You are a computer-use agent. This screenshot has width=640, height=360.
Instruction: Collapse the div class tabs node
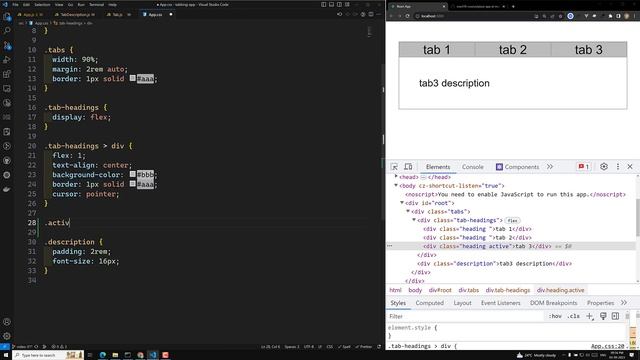coord(408,211)
